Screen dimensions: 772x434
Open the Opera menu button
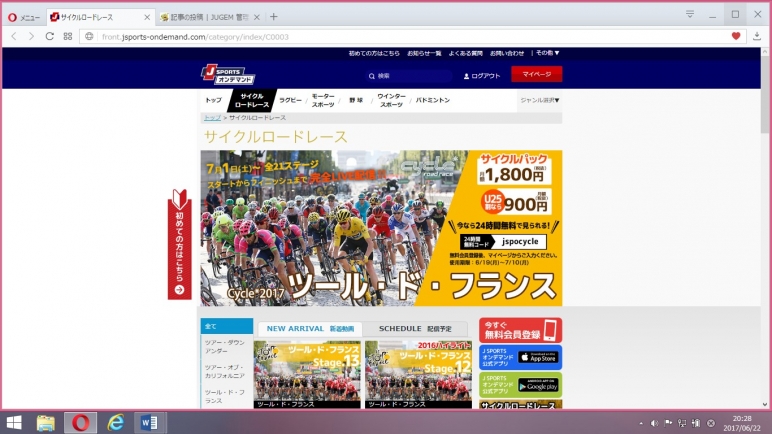(x=24, y=17)
